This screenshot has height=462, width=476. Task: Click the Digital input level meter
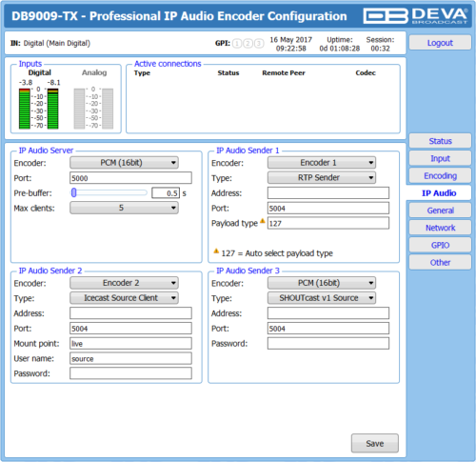click(x=39, y=109)
